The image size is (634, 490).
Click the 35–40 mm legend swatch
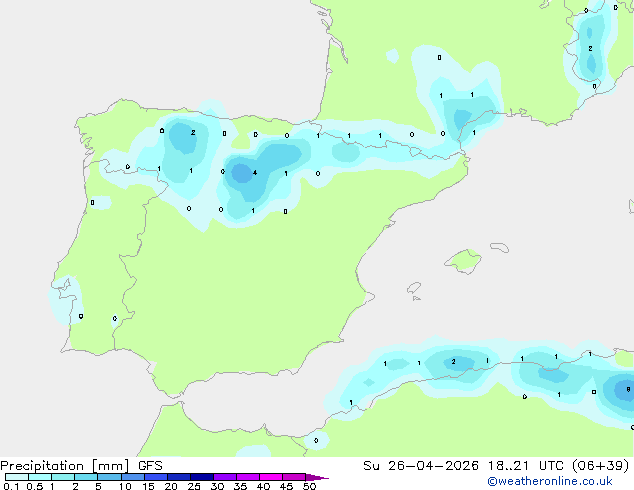[248, 477]
